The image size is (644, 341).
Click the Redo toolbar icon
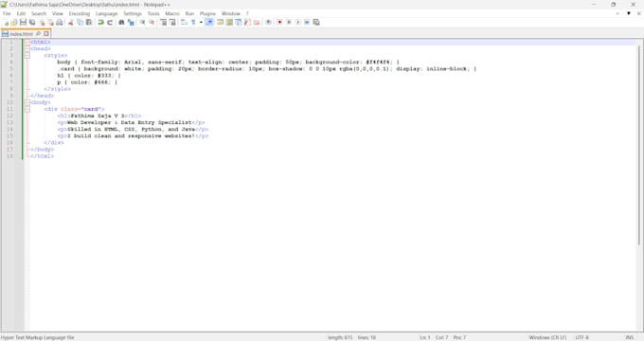tap(110, 22)
